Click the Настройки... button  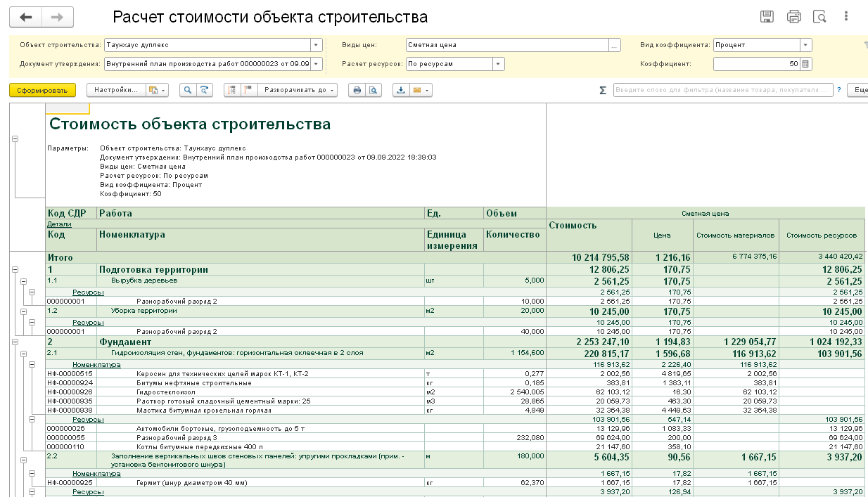[116, 90]
